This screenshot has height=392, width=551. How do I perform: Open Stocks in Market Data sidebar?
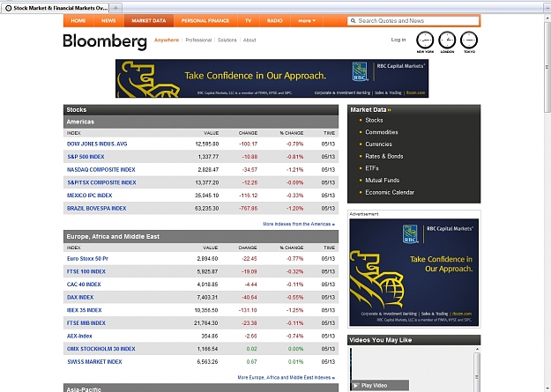374,120
